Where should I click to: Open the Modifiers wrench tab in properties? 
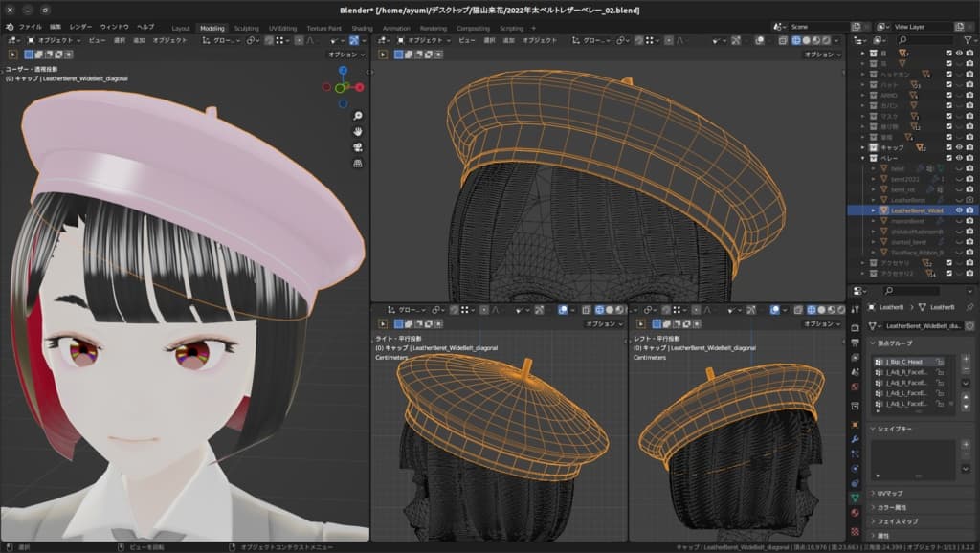[855, 438]
